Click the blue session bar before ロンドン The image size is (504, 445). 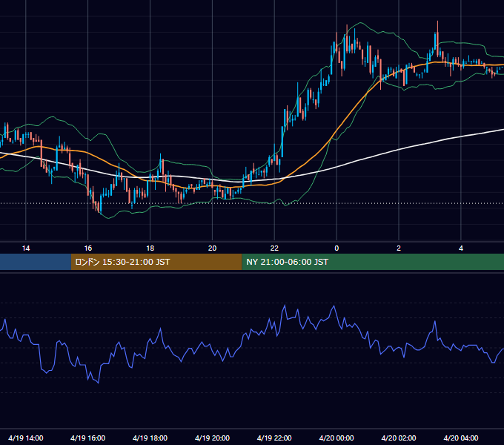[x=36, y=262]
